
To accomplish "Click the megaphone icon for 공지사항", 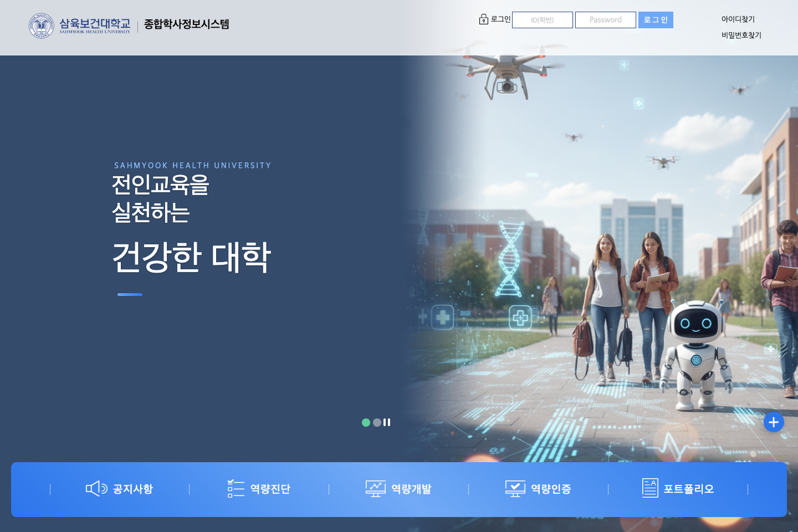I will coord(96,488).
